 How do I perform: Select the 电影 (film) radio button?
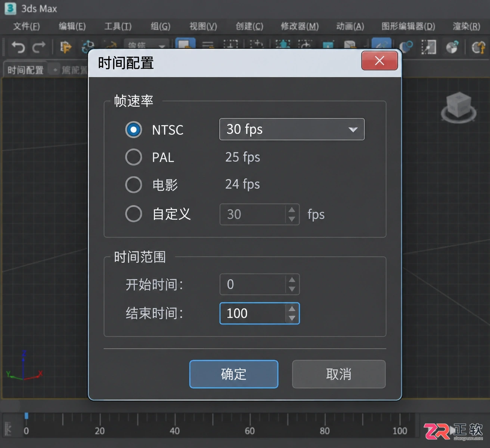[133, 184]
